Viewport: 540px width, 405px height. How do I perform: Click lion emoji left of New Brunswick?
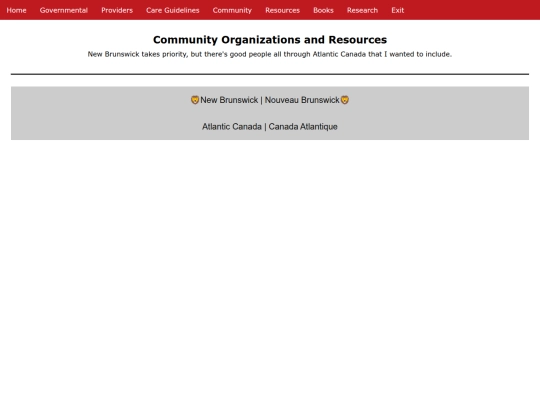click(195, 100)
